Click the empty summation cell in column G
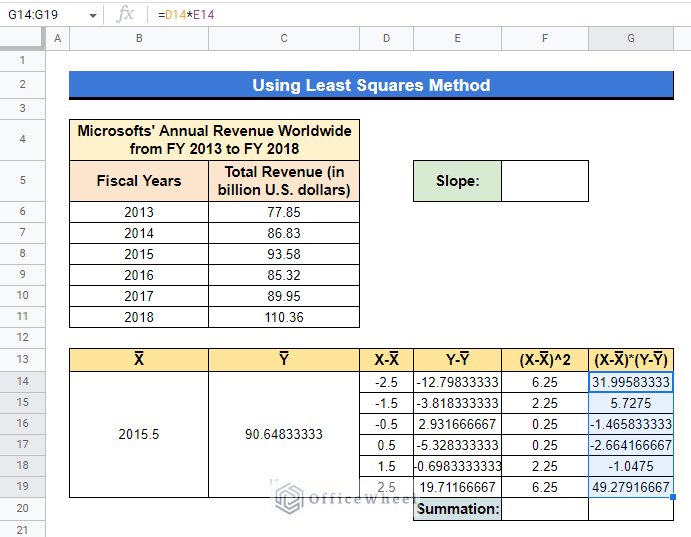691x537 pixels. click(x=631, y=509)
